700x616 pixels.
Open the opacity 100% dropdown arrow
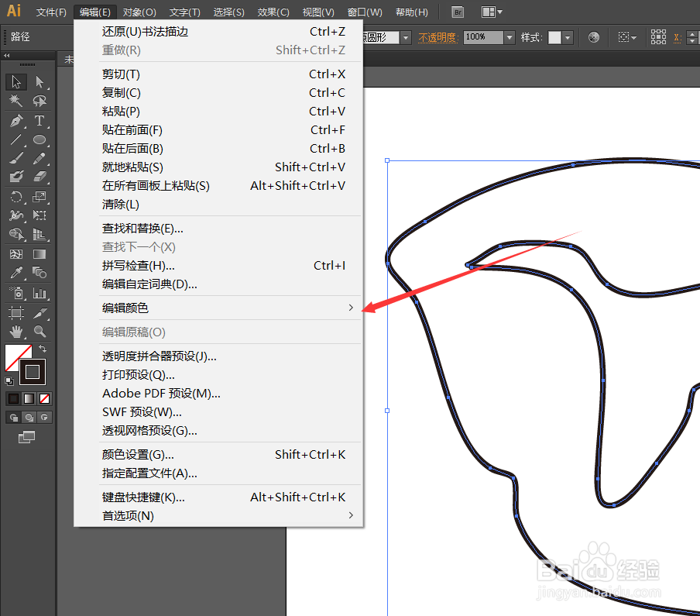point(510,37)
